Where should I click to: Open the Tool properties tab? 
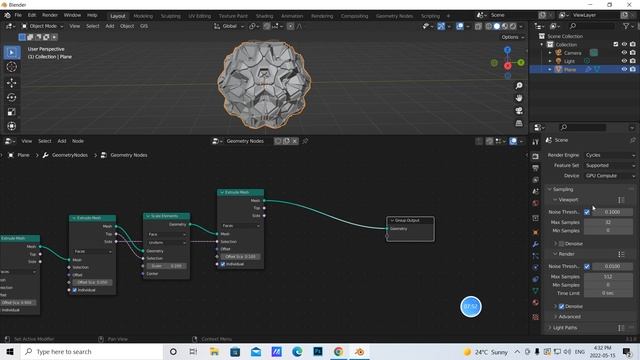click(x=535, y=142)
